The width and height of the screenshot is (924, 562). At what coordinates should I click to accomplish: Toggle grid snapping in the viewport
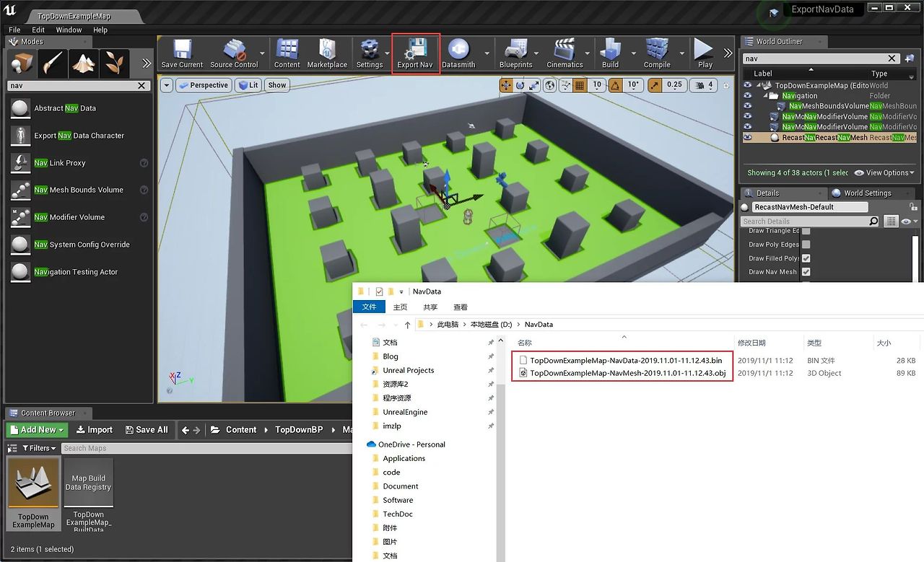pos(580,85)
